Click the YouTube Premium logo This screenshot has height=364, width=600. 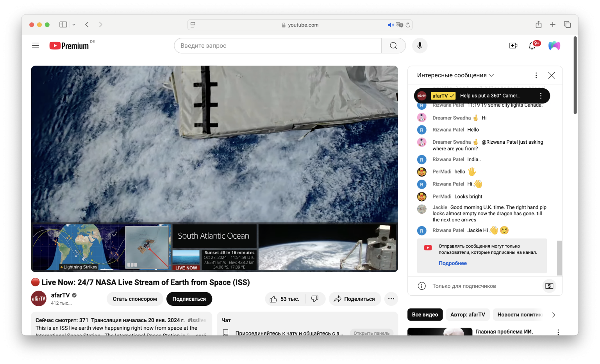pyautogui.click(x=70, y=45)
